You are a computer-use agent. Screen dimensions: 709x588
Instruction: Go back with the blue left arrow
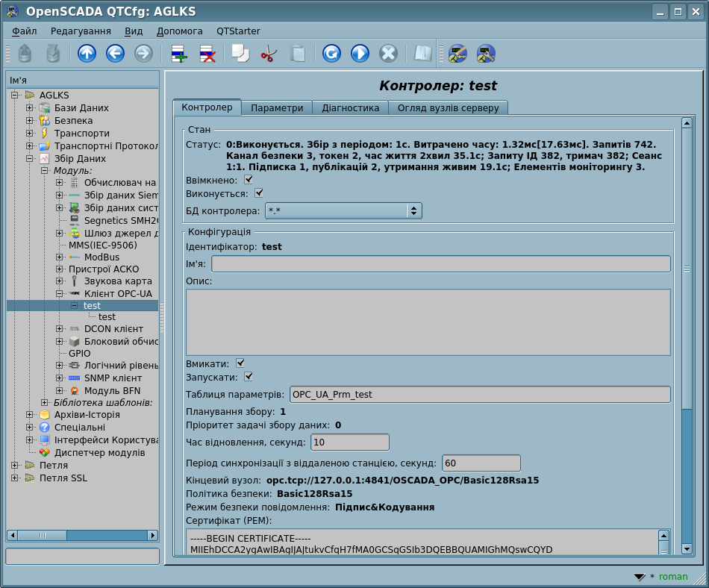point(115,54)
